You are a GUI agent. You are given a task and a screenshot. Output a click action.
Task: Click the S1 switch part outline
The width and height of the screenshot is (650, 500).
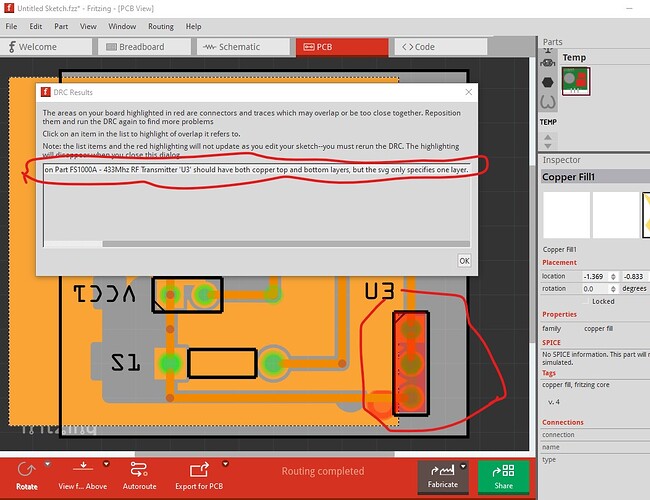click(x=222, y=363)
